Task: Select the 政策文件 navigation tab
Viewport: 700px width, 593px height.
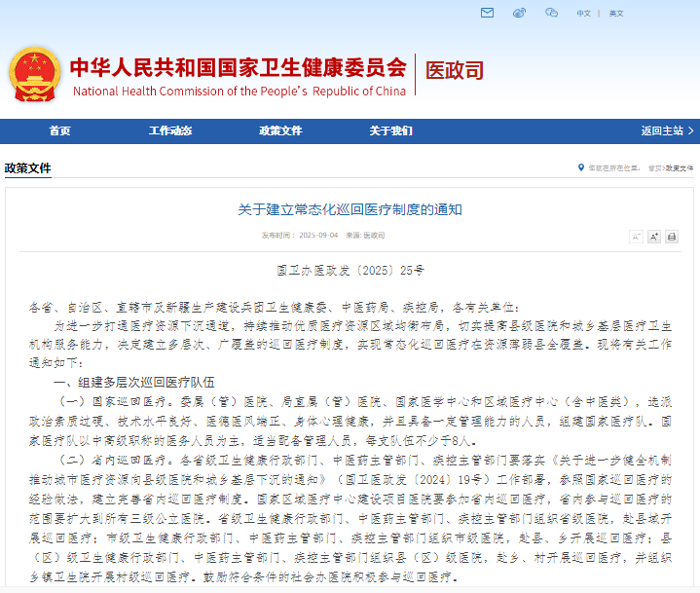Action: tap(281, 130)
